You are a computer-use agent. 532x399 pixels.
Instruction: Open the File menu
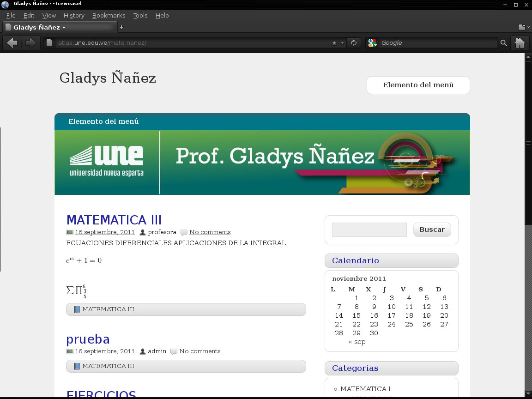coord(11,15)
